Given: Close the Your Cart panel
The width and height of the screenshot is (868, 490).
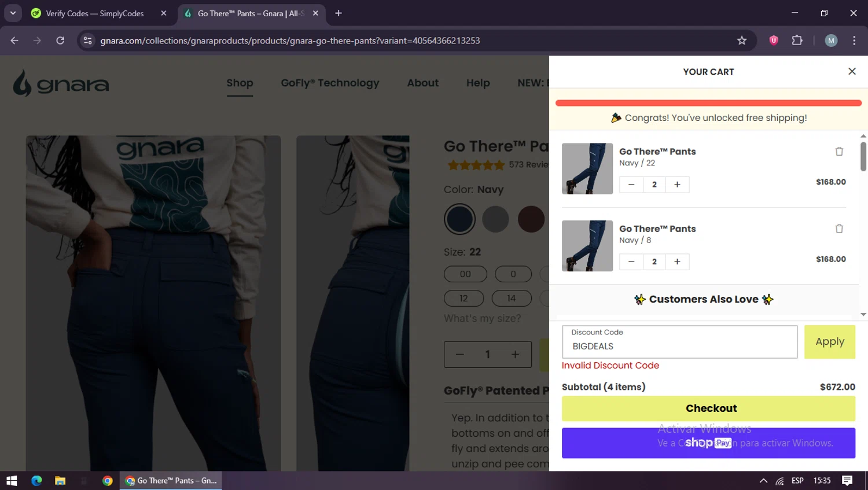Looking at the screenshot, I should (x=852, y=71).
